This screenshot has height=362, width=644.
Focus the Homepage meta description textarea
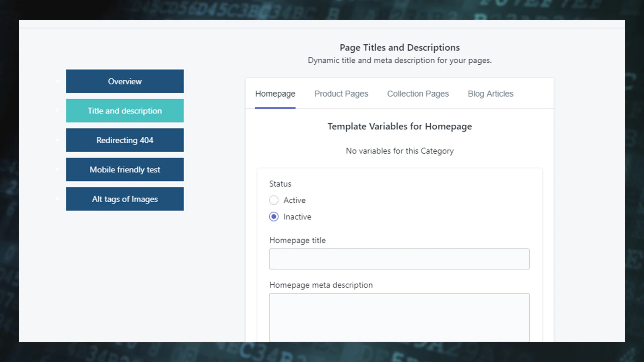pyautogui.click(x=399, y=317)
